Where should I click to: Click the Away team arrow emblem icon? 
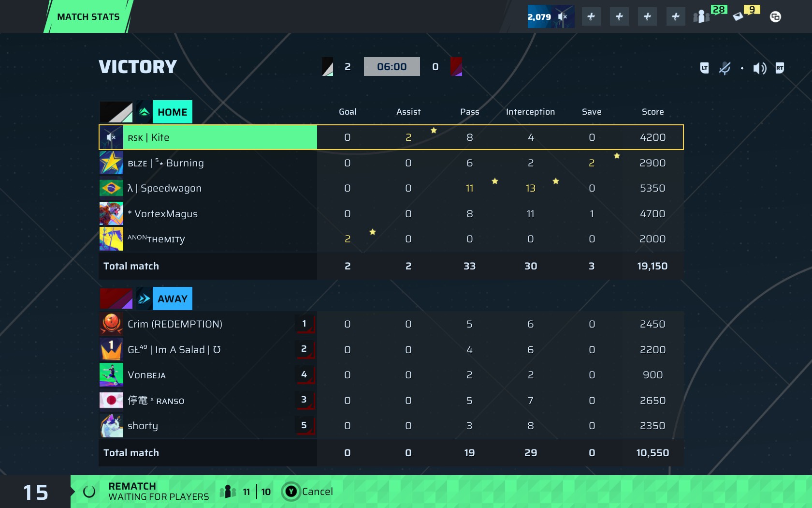(144, 299)
